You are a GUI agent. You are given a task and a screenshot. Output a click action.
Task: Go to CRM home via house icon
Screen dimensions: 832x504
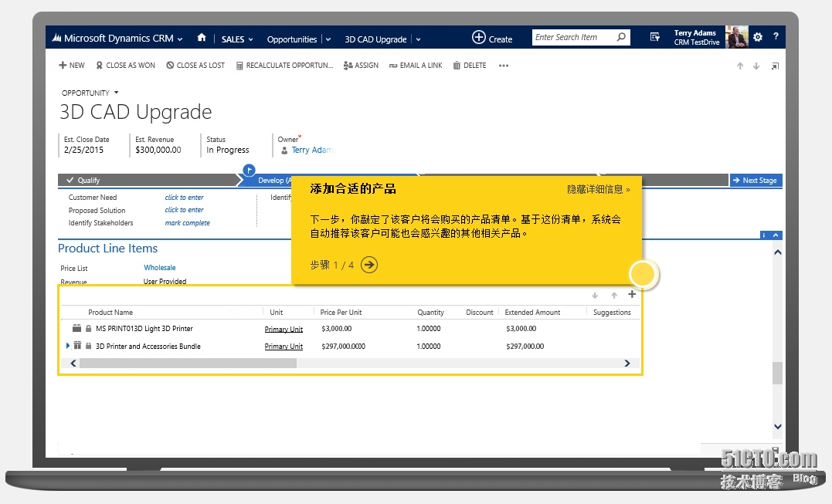tap(201, 38)
